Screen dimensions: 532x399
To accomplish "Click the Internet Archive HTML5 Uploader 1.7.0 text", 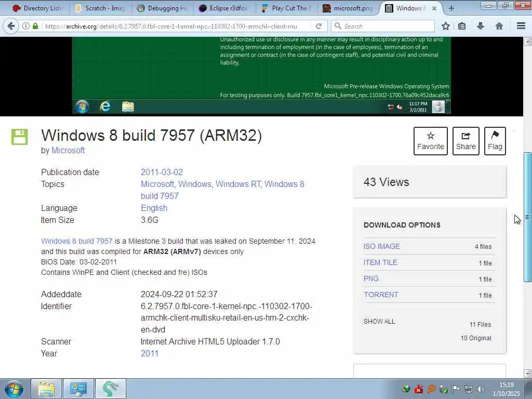I will (x=210, y=341).
